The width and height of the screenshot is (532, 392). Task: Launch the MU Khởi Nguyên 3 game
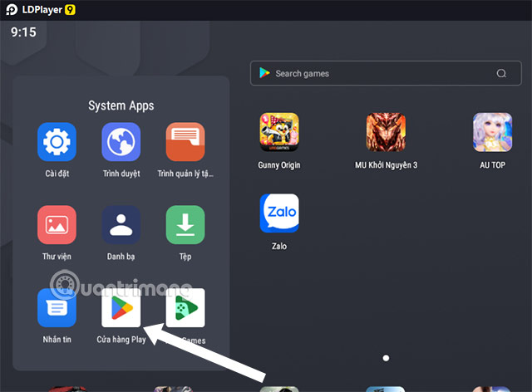[x=386, y=132]
